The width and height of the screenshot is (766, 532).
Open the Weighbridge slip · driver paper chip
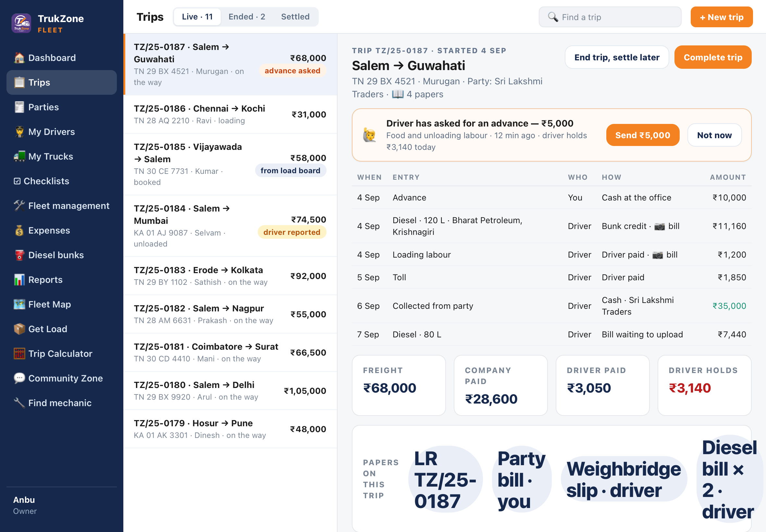pyautogui.click(x=624, y=479)
